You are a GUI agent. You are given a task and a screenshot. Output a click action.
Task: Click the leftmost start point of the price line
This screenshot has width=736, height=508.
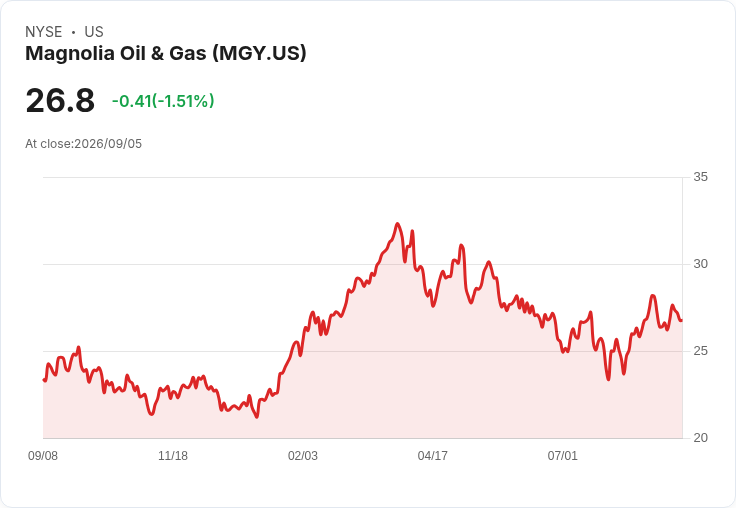tap(44, 380)
